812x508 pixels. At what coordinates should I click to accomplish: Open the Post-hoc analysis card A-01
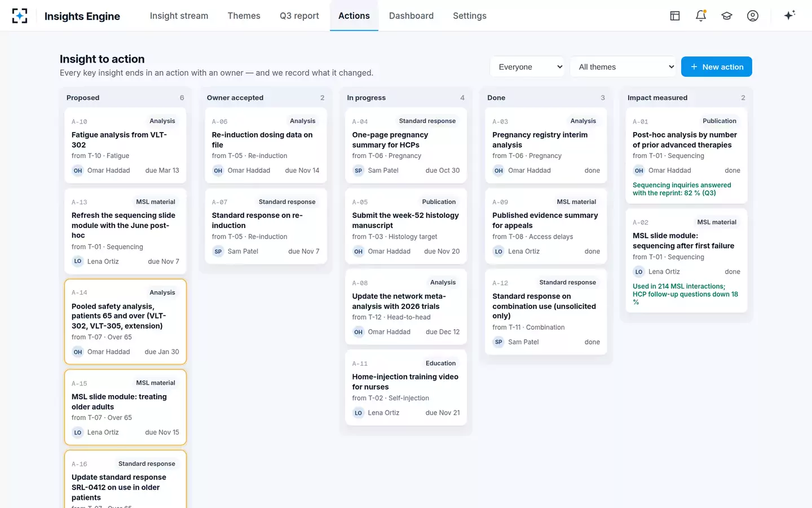pyautogui.click(x=686, y=156)
